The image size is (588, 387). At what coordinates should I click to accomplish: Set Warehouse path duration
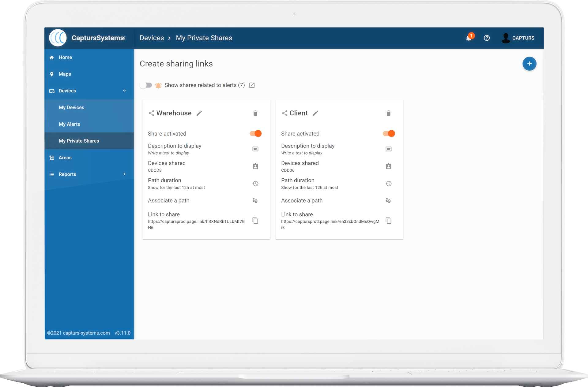(x=255, y=184)
